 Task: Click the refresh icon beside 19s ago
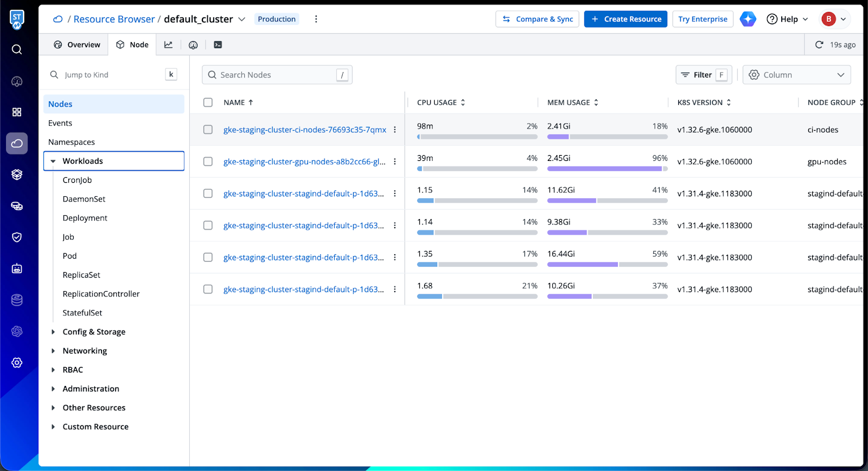[819, 45]
